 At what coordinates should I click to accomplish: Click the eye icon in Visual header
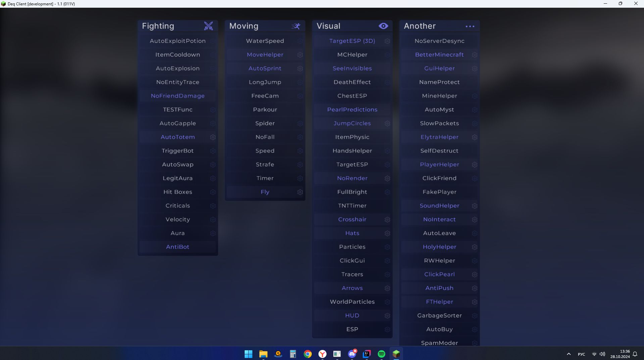pyautogui.click(x=383, y=26)
